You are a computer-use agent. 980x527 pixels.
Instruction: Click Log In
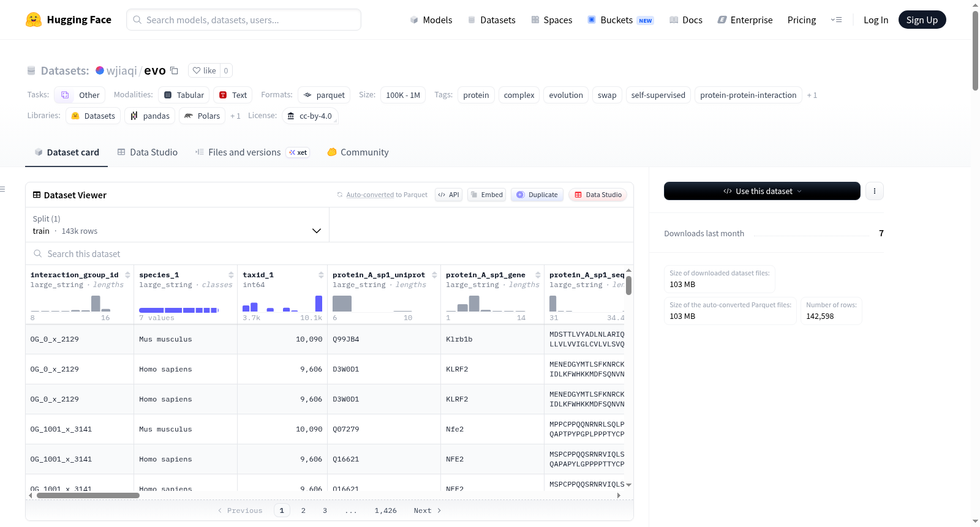pyautogui.click(x=876, y=20)
